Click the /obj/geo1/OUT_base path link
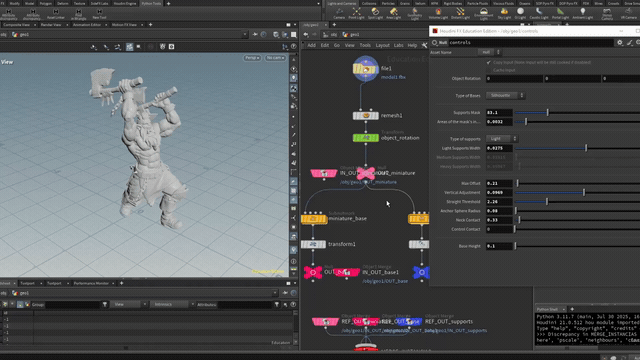 tap(385, 281)
